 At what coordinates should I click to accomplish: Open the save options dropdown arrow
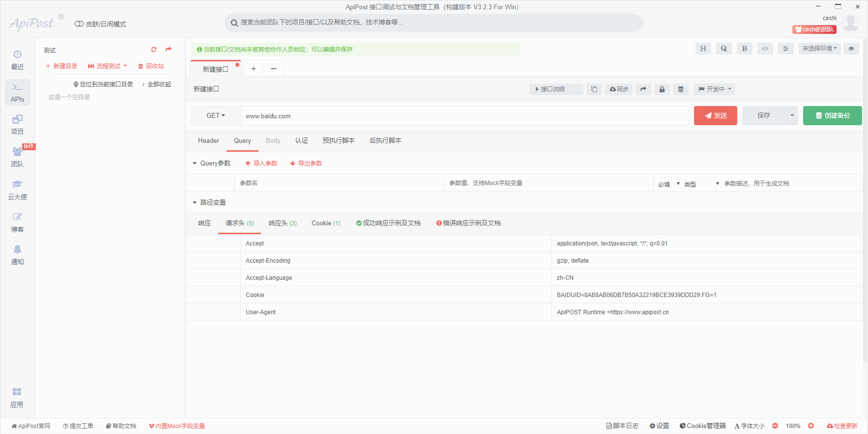coord(792,116)
